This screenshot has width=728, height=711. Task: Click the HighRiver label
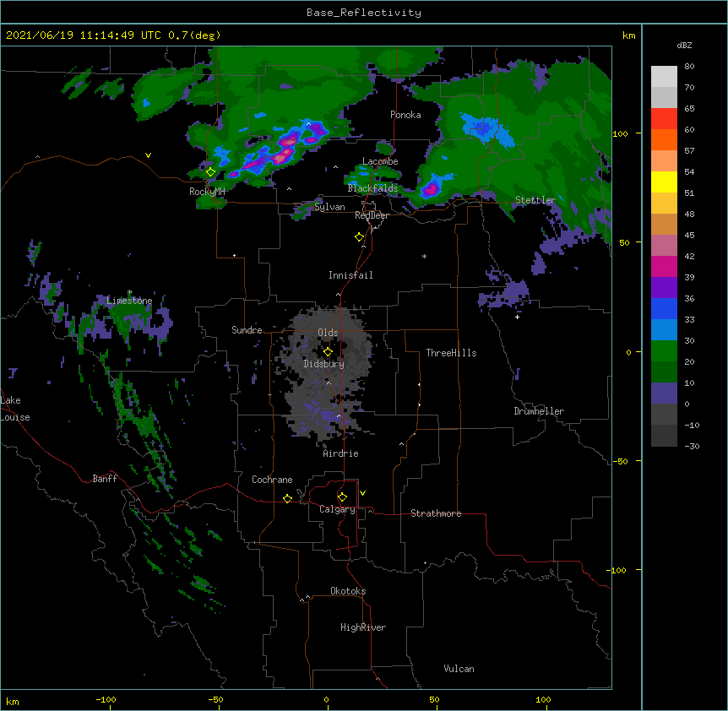[x=363, y=627]
